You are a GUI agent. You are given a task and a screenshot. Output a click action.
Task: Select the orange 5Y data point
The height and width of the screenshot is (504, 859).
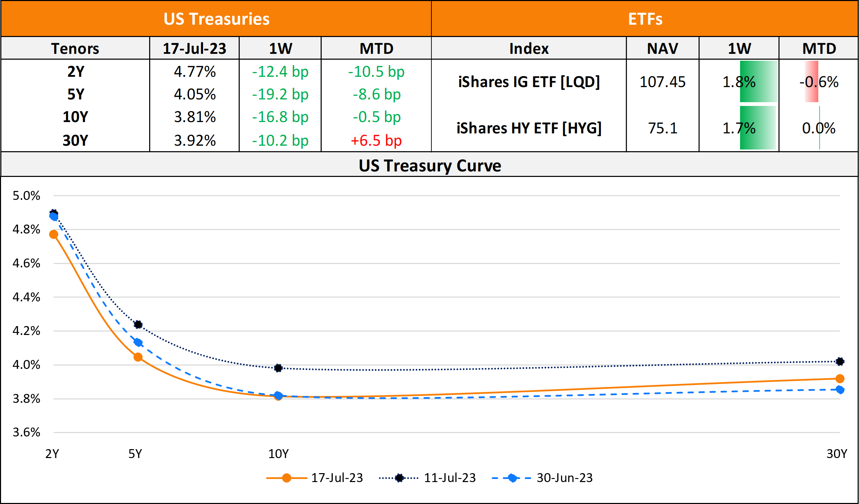[x=138, y=357]
